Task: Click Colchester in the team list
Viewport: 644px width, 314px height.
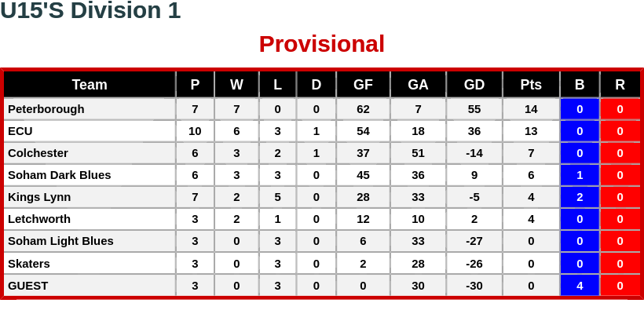Action: 38,153
